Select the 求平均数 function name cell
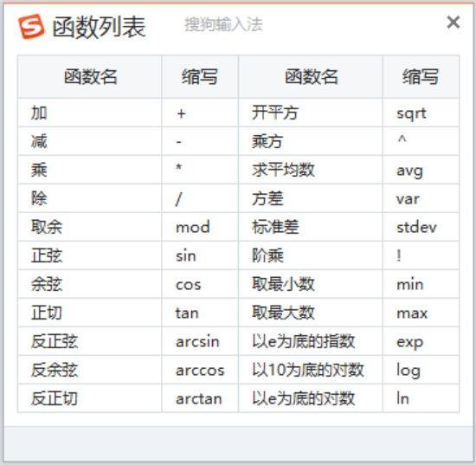 pos(311,170)
